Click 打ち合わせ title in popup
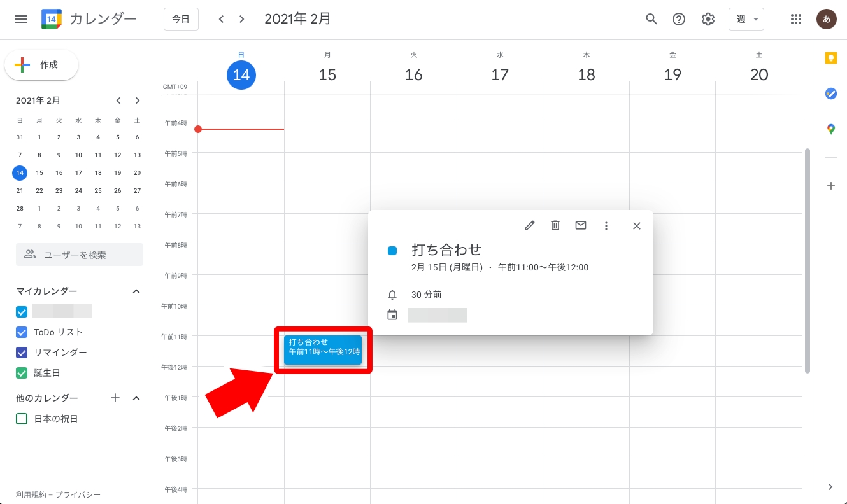The image size is (847, 504). [x=446, y=249]
